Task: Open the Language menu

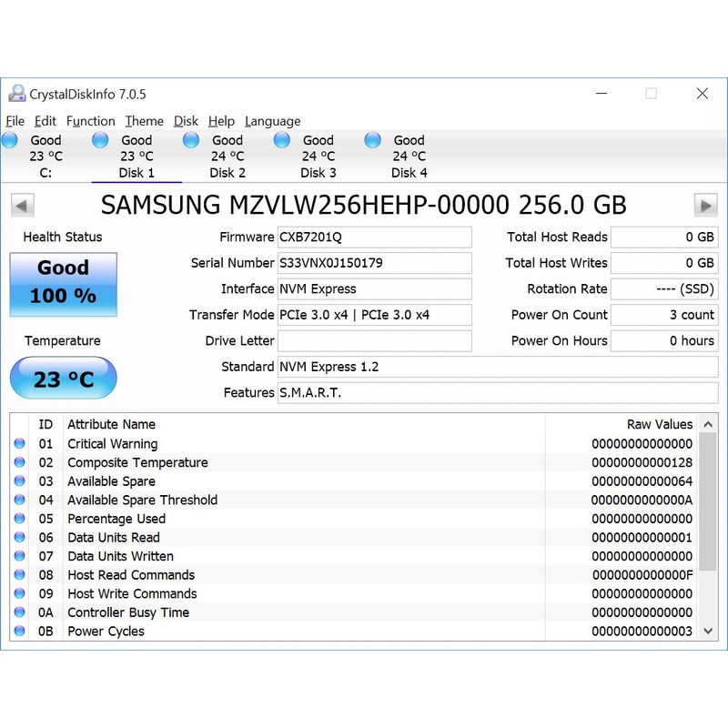Action: coord(272,121)
